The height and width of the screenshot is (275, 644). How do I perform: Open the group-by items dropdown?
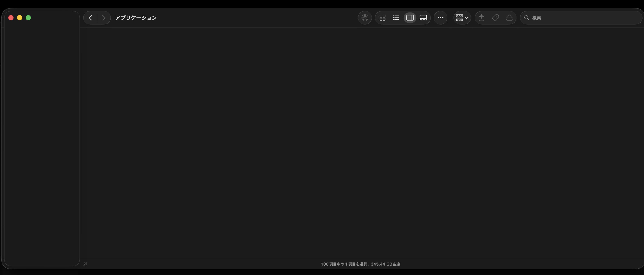click(462, 18)
